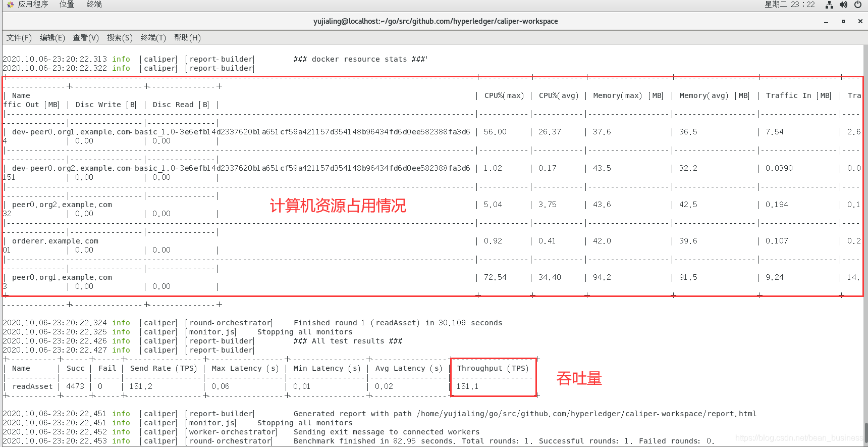Viewport: 868px width, 447px height.
Task: Click throughput value 151.1
Action: 468,386
